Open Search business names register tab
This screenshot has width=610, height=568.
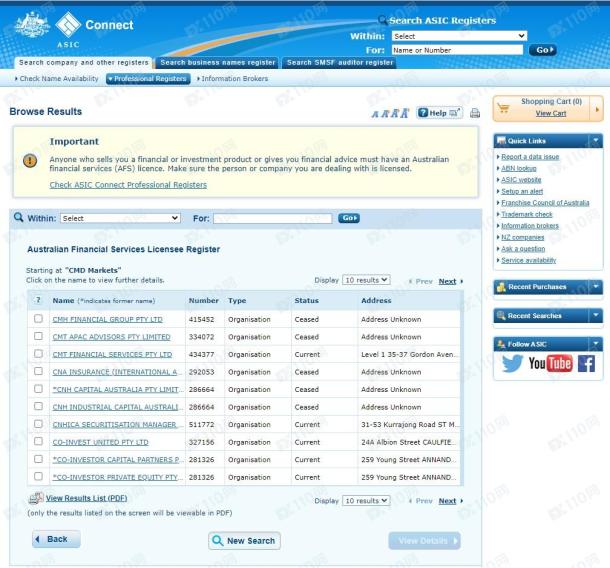tap(217, 63)
